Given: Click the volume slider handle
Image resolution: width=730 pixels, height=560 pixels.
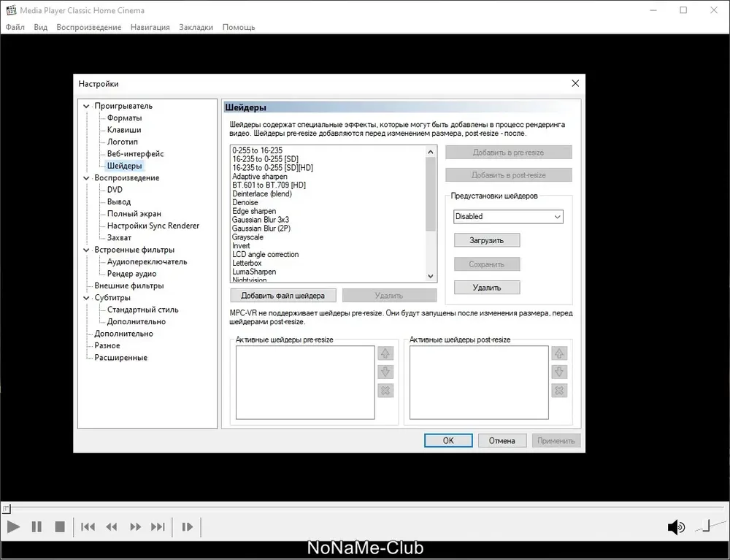Looking at the screenshot, I should [707, 526].
